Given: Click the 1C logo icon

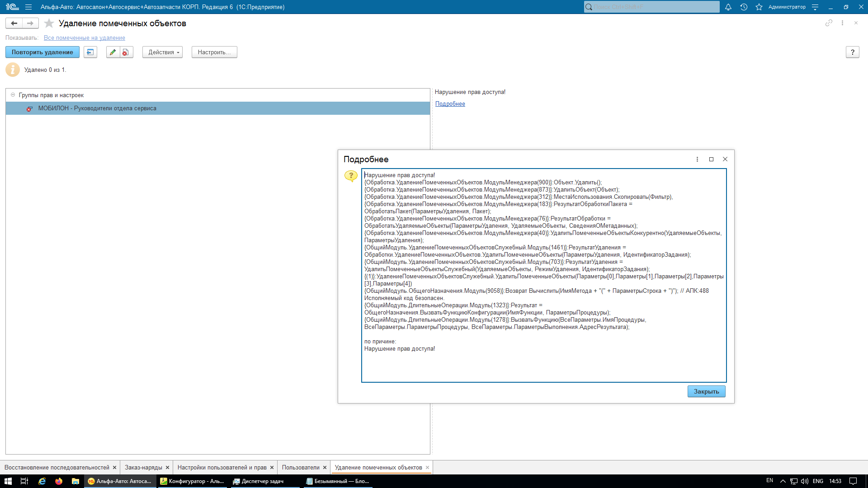Looking at the screenshot, I should coord(12,7).
